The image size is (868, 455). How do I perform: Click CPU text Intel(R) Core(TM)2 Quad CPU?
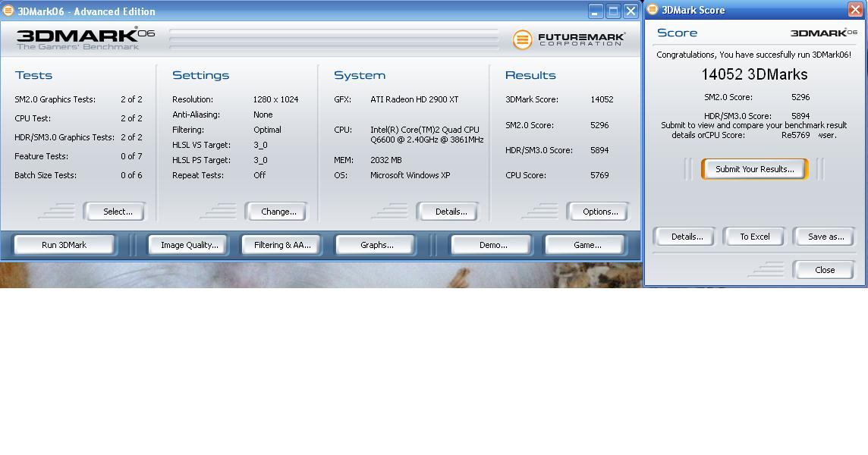pyautogui.click(x=425, y=130)
